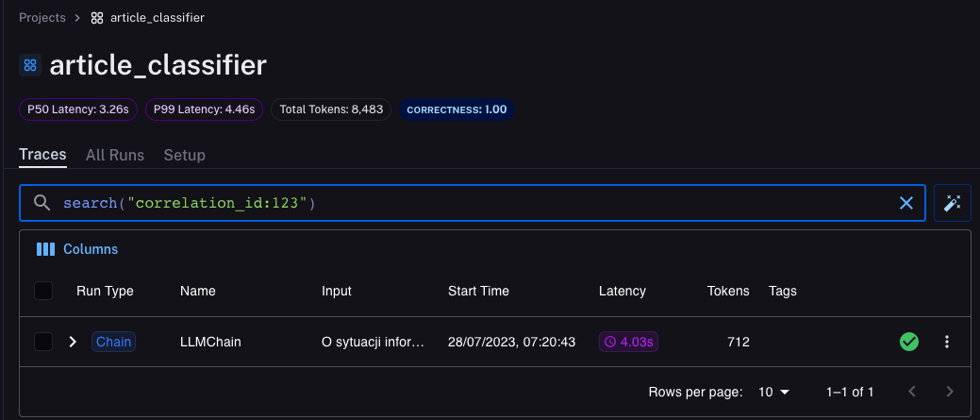This screenshot has height=420, width=980.
Task: Click the green success status icon
Action: point(909,342)
